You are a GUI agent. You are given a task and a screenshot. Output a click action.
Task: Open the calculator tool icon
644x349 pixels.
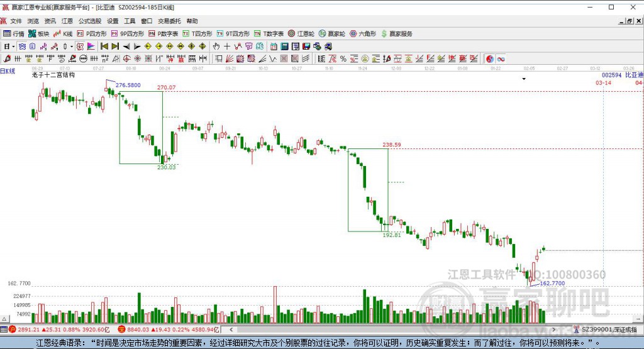pyautogui.click(x=285, y=47)
